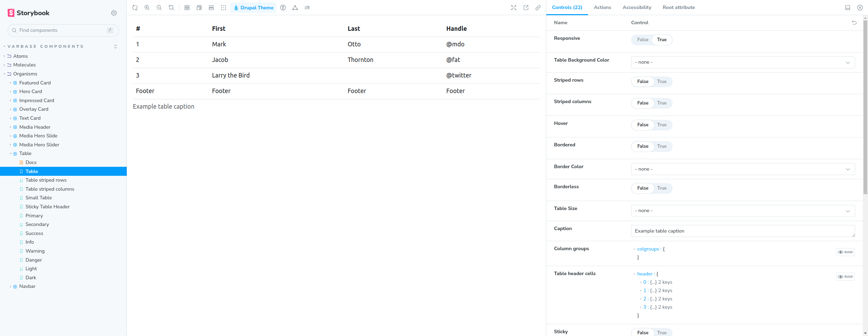
Task: Set Bordered to True
Action: coord(662,146)
